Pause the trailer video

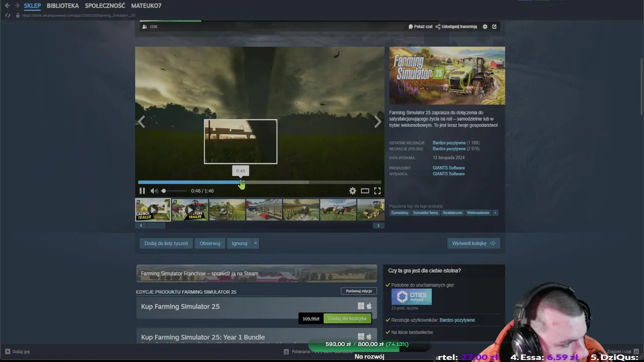pos(142,191)
